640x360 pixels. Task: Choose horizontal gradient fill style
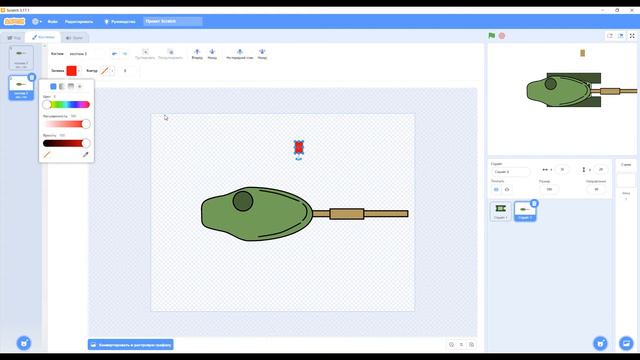(62, 87)
